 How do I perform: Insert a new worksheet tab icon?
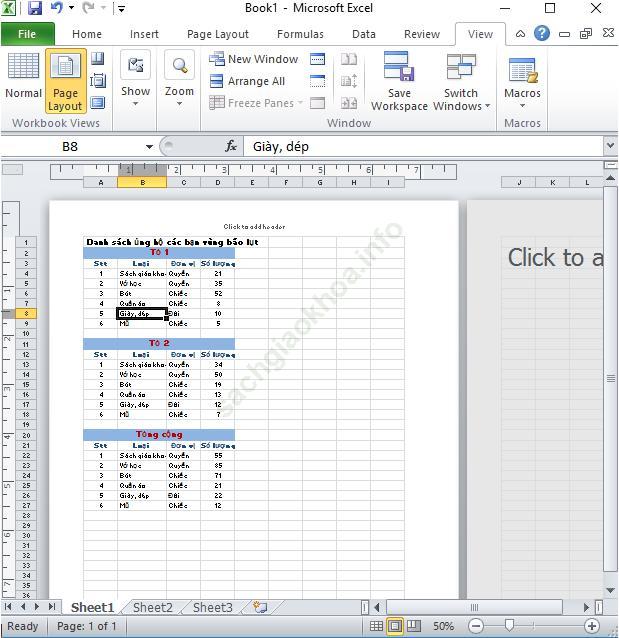click(x=260, y=607)
